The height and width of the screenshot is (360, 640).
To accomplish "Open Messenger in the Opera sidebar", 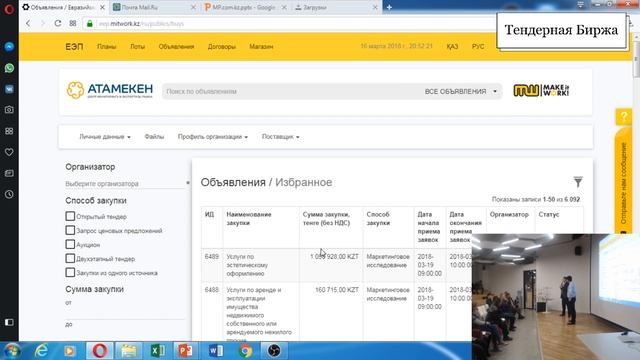I will [x=9, y=47].
